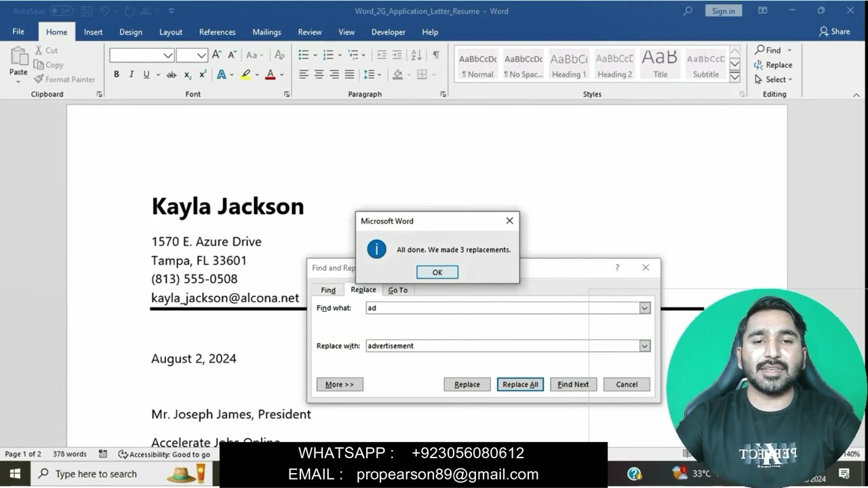This screenshot has width=868, height=488.
Task: Open the Design ribbon tab
Action: [x=131, y=32]
